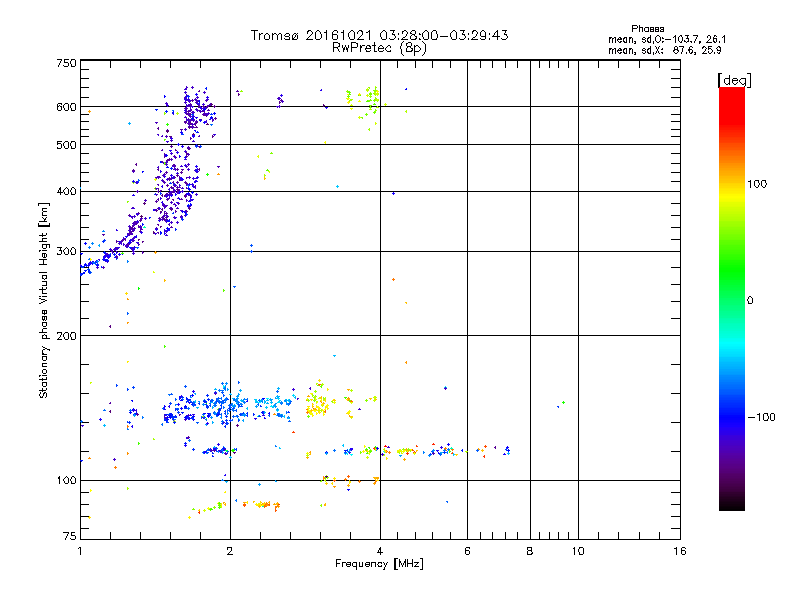Viewport: 800px width, 600px height.
Task: Click the 'Phases' header text
Action: pyautogui.click(x=647, y=29)
